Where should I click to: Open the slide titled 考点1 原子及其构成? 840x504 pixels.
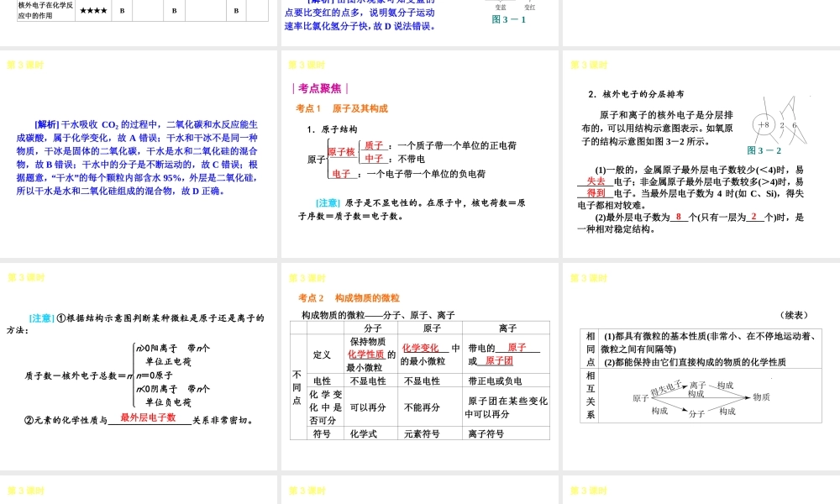pos(419,154)
